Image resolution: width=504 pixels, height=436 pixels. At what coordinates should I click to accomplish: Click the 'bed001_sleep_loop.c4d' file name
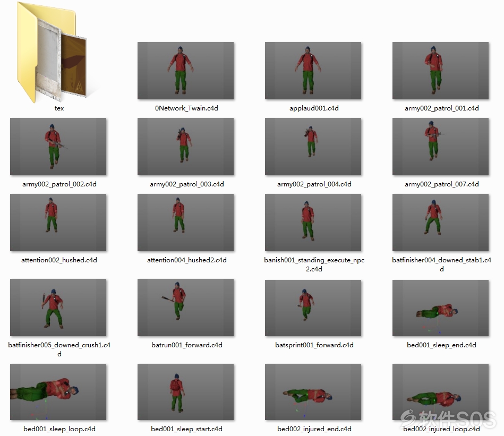pos(59,429)
